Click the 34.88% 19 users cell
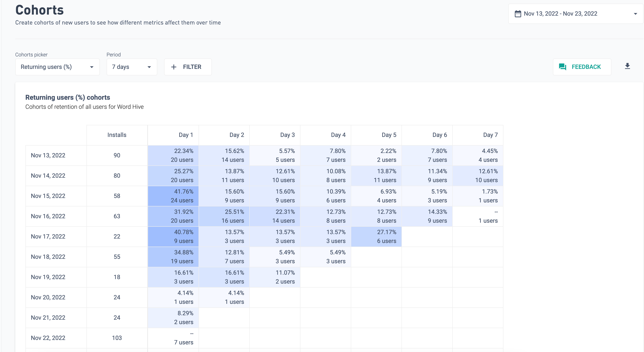This screenshot has width=644, height=352. tap(173, 257)
